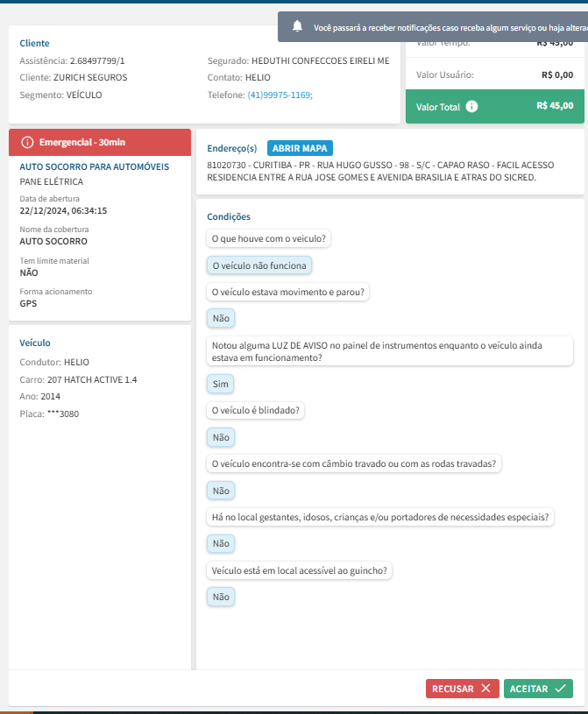Image resolution: width=588 pixels, height=714 pixels.
Task: Click the checkmark icon on the ACEITAR button
Action: (559, 689)
